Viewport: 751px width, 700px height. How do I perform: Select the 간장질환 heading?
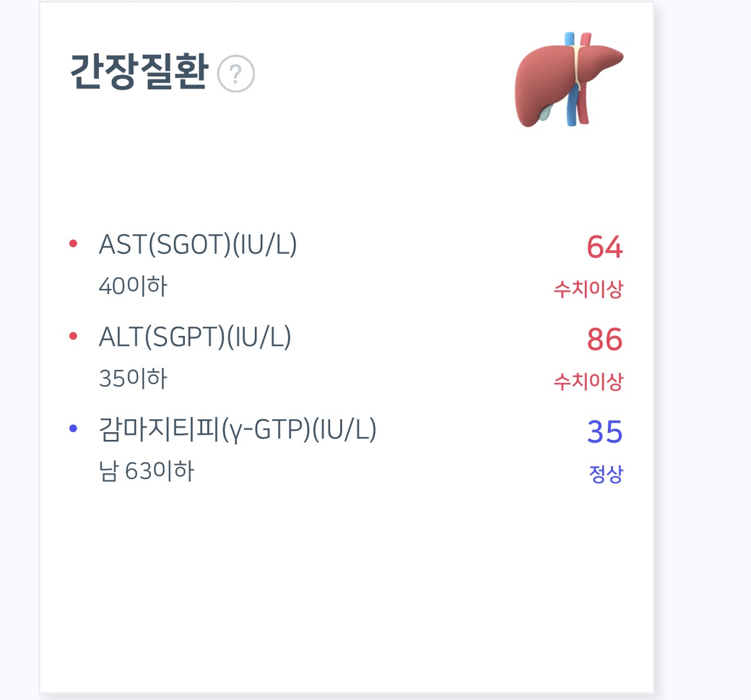pos(139,73)
